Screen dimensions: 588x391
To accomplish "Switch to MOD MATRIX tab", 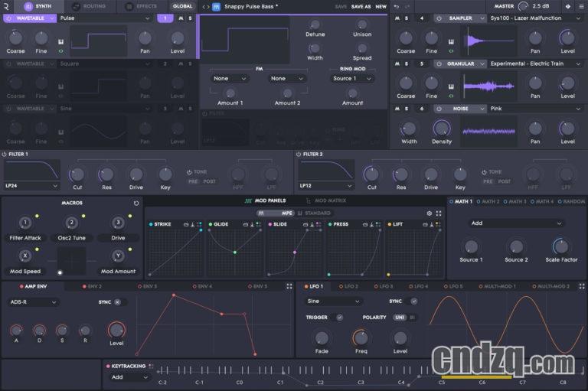I will click(x=326, y=200).
